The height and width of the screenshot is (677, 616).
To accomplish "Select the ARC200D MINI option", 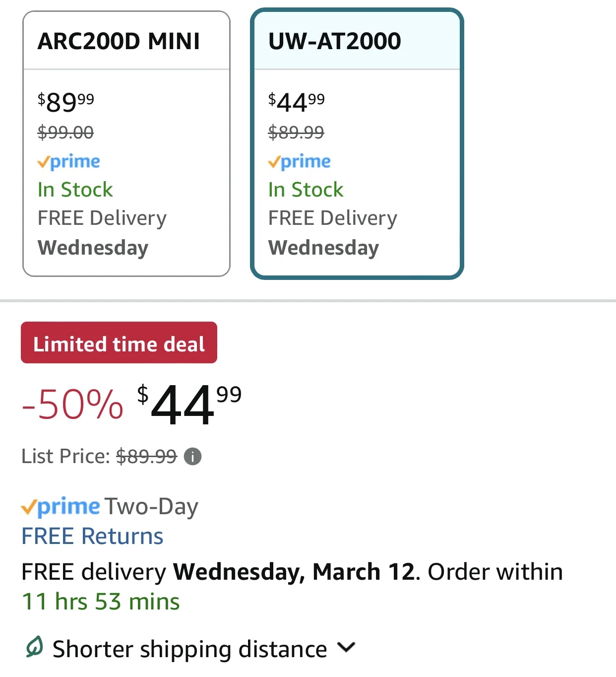I will 126,144.
